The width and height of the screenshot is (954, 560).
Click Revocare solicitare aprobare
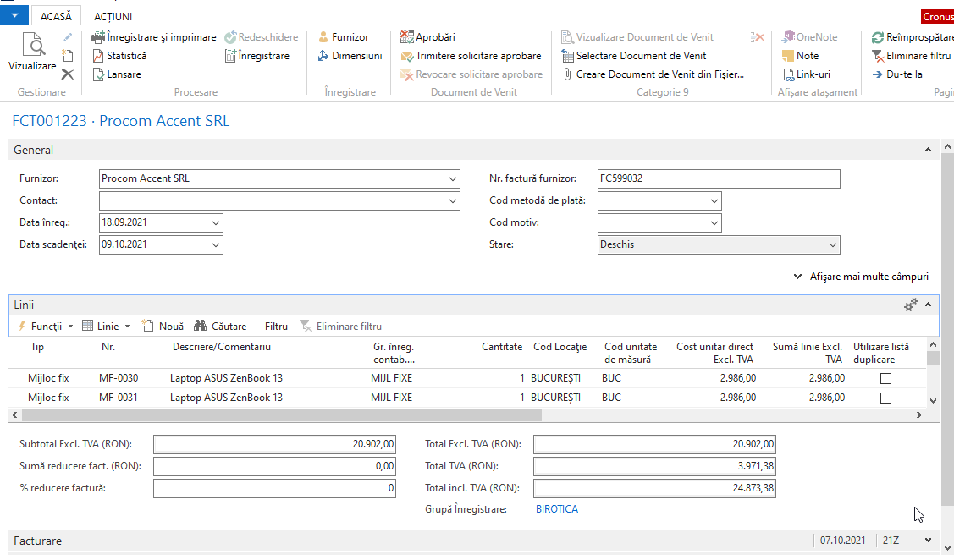(x=471, y=74)
